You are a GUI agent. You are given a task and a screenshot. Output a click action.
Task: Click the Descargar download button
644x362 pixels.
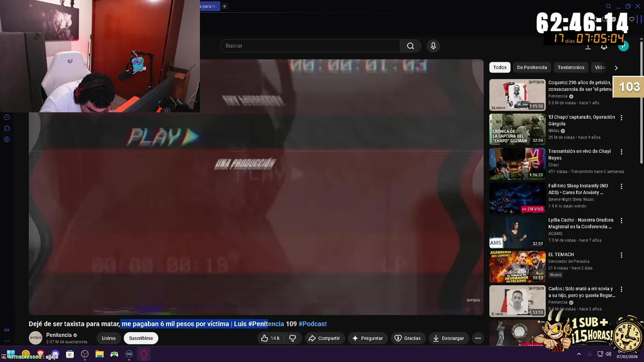pyautogui.click(x=448, y=338)
